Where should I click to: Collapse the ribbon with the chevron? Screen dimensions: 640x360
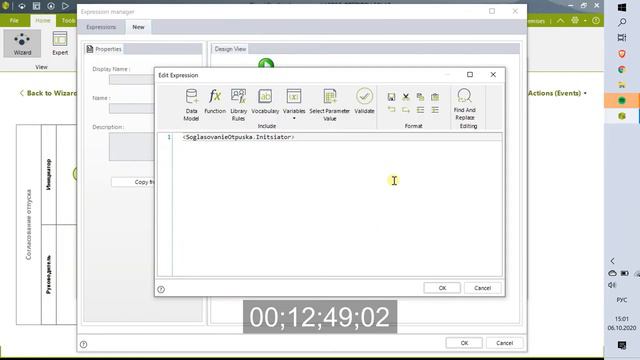point(560,20)
